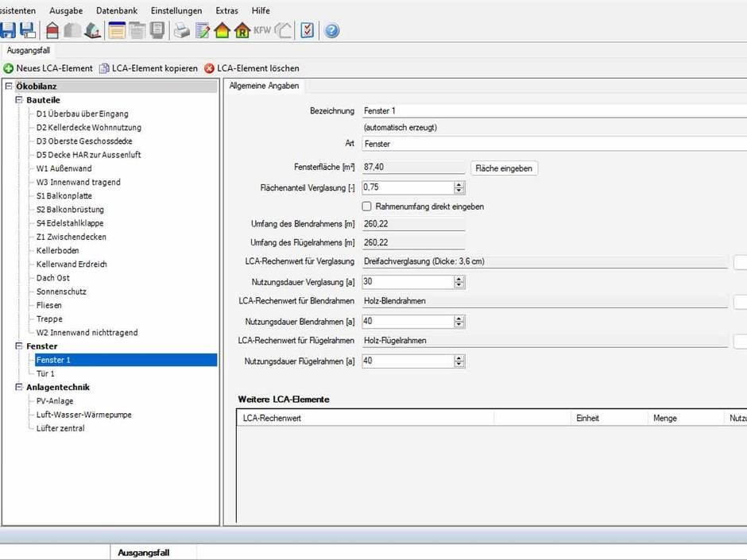Open the Einstellungen menu

pos(176,10)
